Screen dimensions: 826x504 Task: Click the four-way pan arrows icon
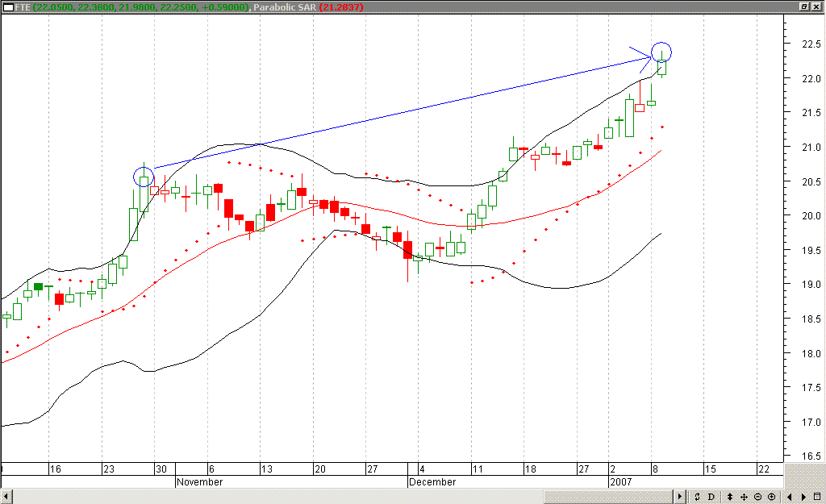coord(744,497)
